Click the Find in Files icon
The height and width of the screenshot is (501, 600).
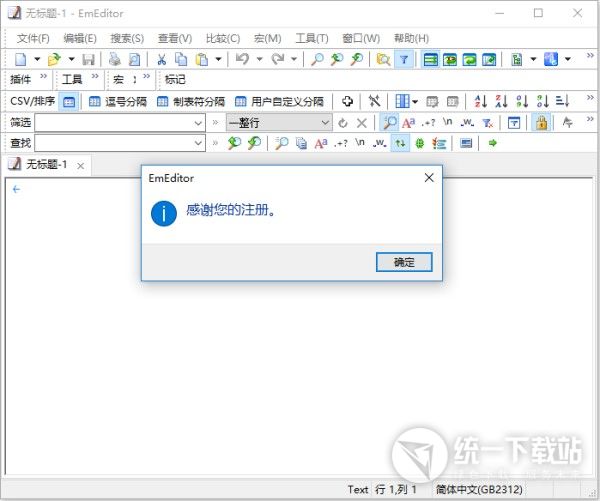383,59
